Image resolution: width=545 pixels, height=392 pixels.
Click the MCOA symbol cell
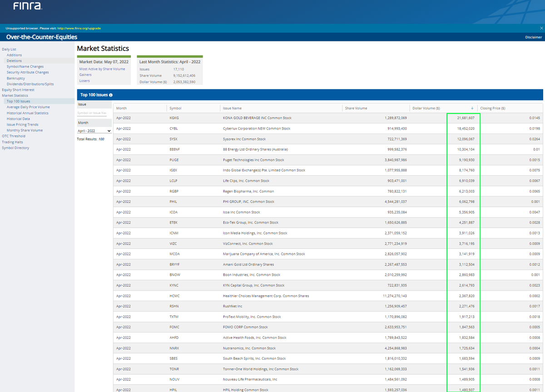click(174, 254)
